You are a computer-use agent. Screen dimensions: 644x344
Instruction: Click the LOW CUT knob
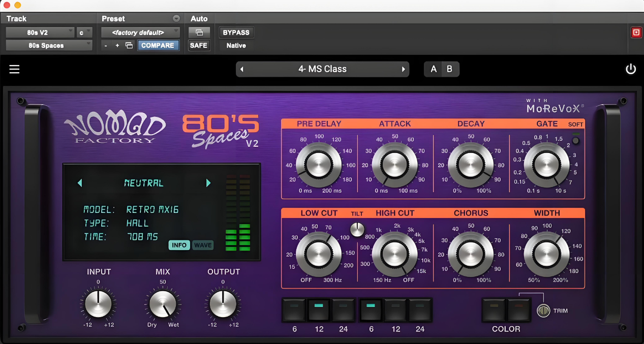319,254
